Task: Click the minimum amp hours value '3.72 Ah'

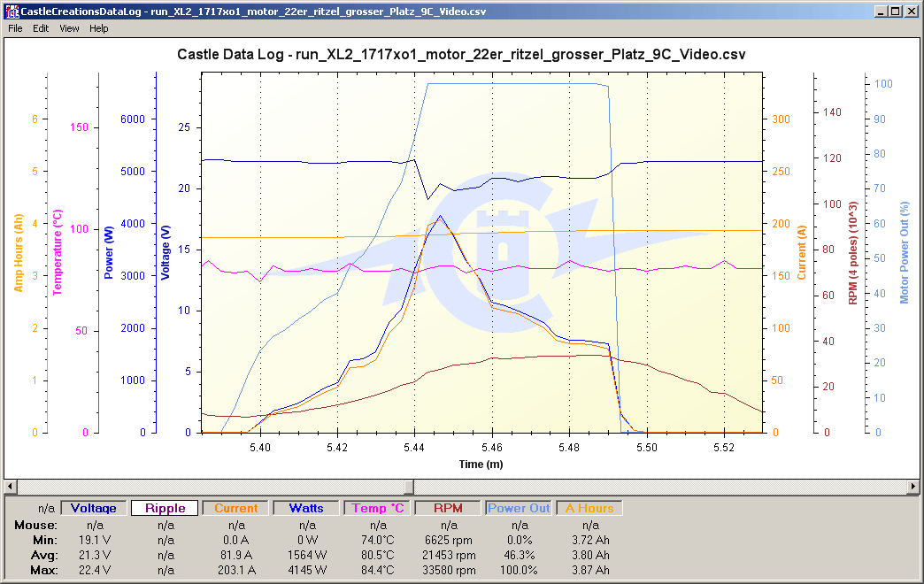Action: click(590, 540)
